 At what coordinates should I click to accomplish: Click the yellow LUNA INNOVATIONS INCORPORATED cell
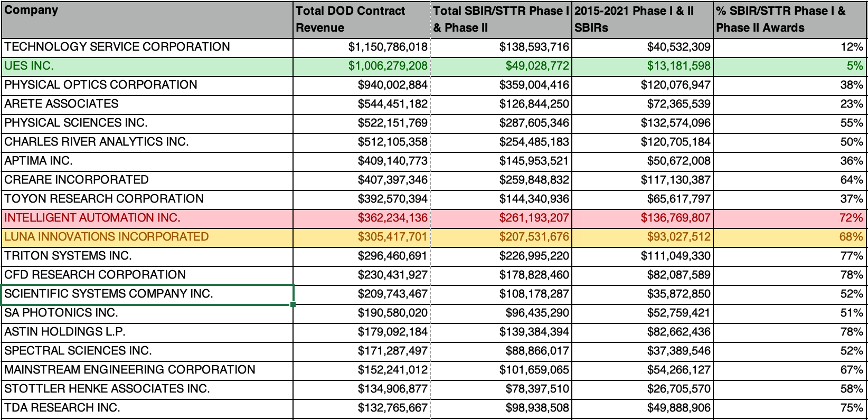(147, 237)
